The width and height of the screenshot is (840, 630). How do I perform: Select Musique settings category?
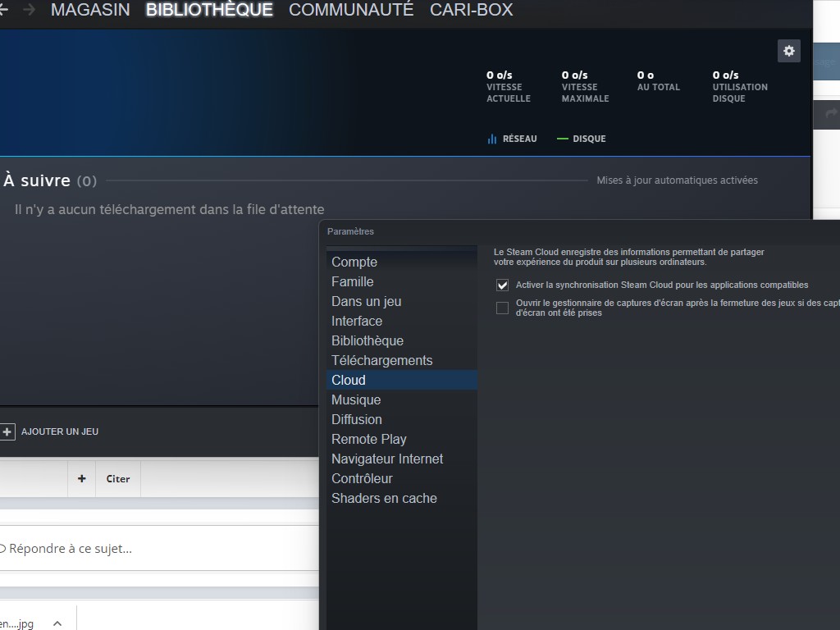coord(401,399)
